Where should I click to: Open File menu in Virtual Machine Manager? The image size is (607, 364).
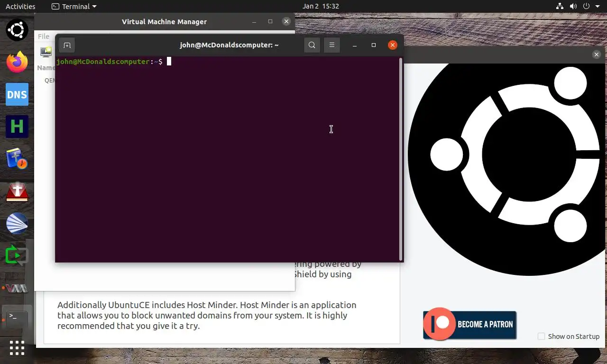point(44,36)
